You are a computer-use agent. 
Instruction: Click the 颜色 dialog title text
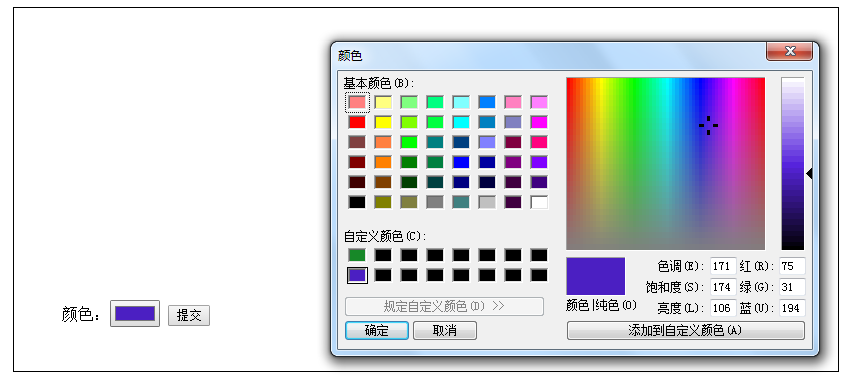pyautogui.click(x=350, y=56)
